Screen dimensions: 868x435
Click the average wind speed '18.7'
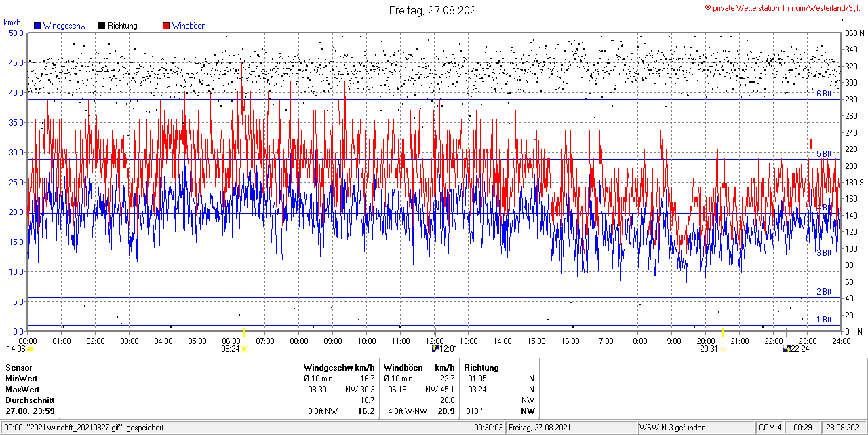pyautogui.click(x=367, y=400)
